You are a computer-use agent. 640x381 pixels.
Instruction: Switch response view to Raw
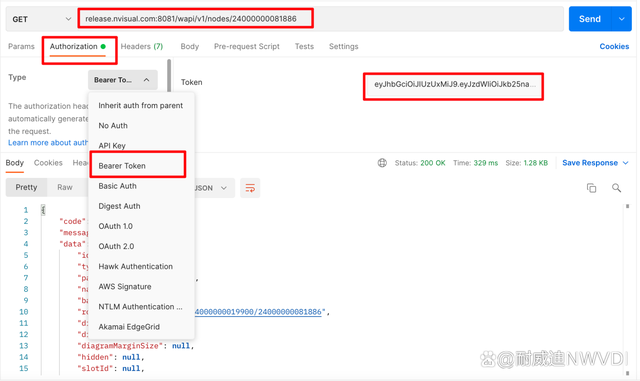[65, 187]
